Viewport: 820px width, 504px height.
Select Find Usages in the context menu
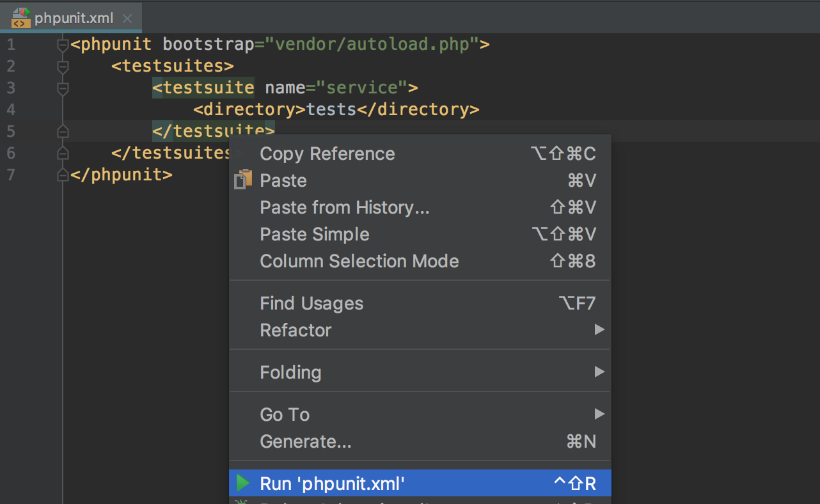click(311, 303)
